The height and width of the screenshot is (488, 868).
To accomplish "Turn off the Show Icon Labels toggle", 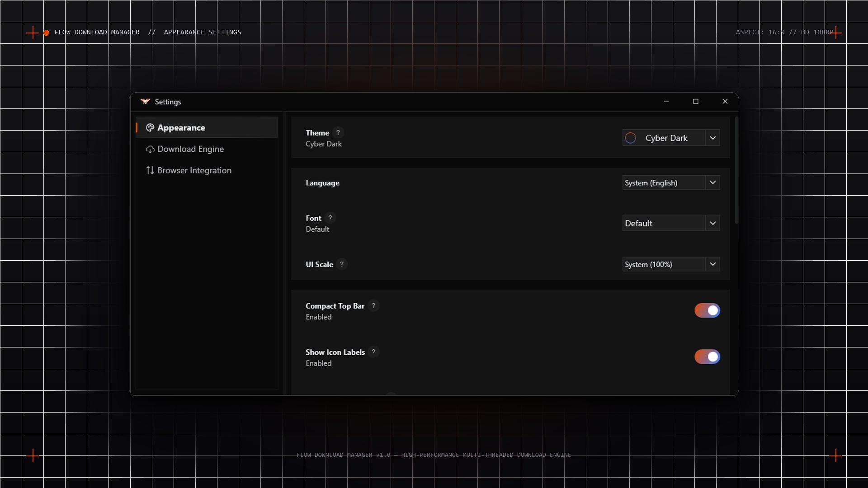I will (707, 357).
